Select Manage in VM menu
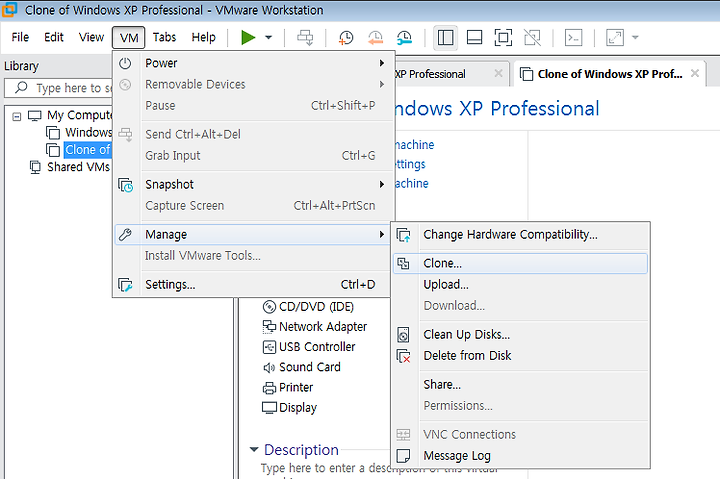 click(x=253, y=234)
